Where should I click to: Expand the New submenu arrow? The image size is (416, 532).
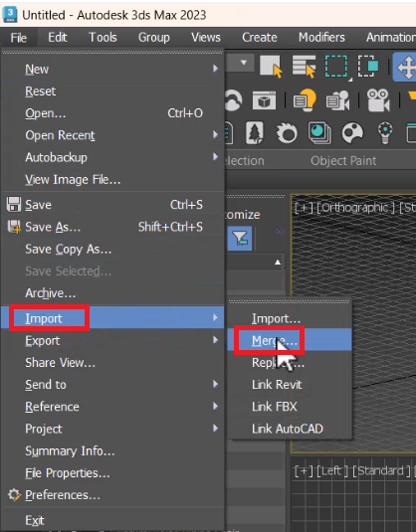[215, 69]
